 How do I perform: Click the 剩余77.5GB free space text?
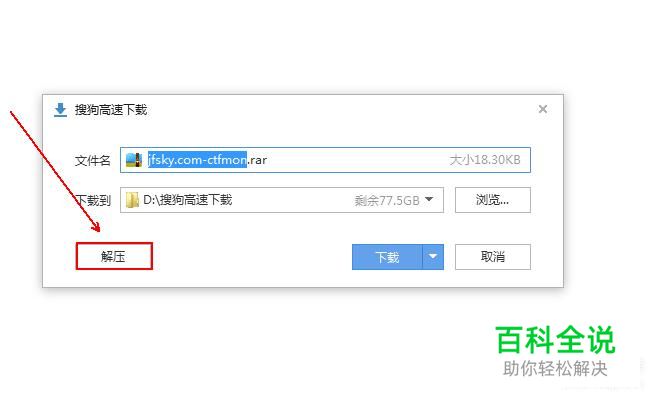click(x=387, y=200)
